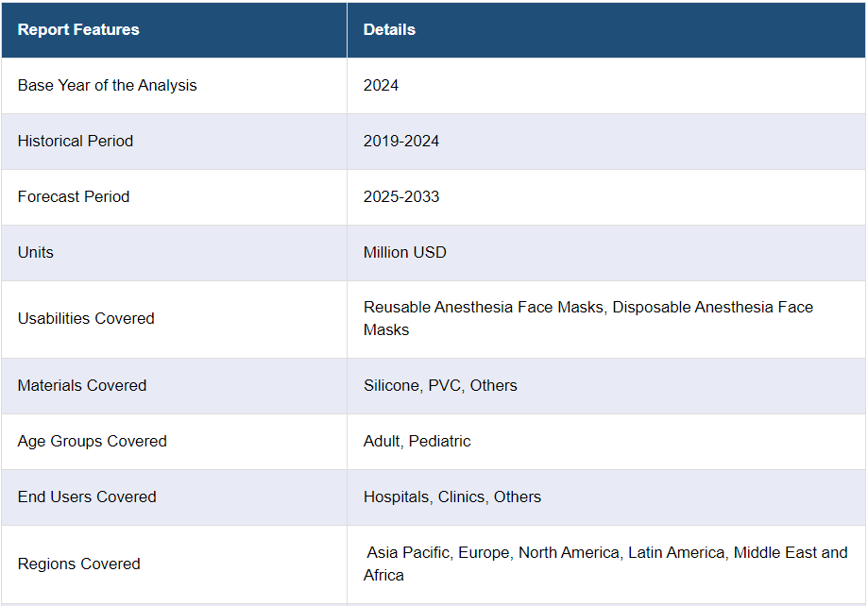Select the Base Year of the Analysis label

coord(107,85)
